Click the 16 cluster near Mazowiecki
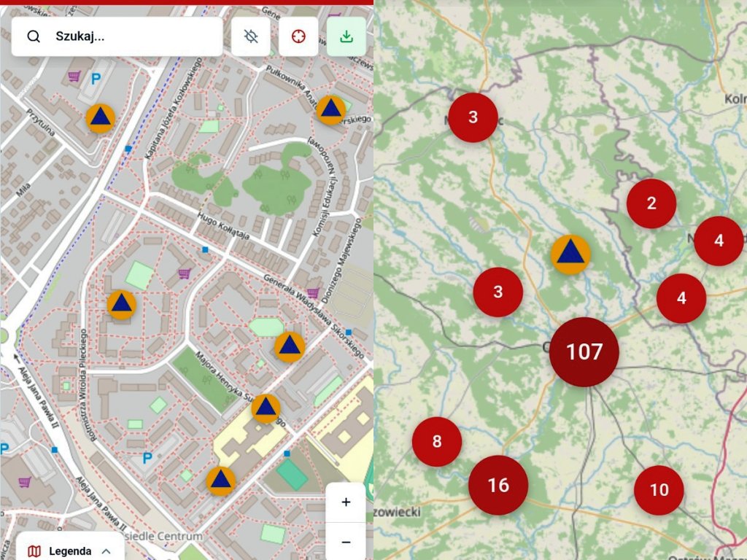 (499, 483)
